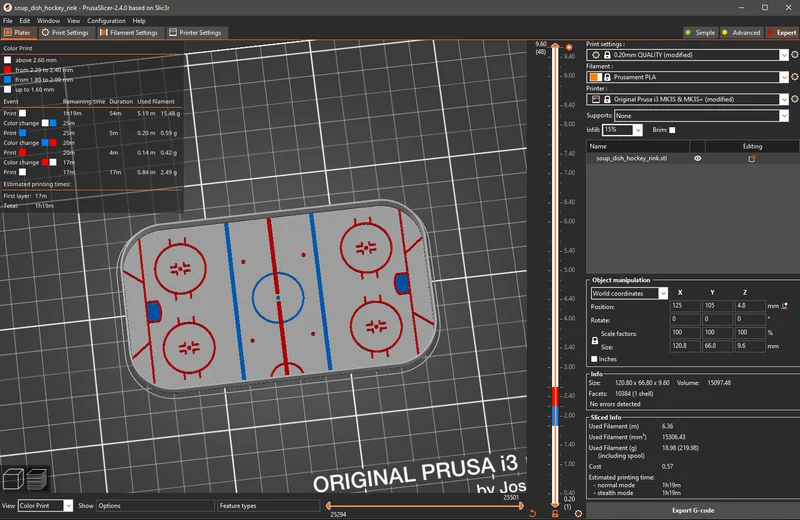Click the drop to bed icon beside Position
800x520 pixels.
tap(785, 306)
